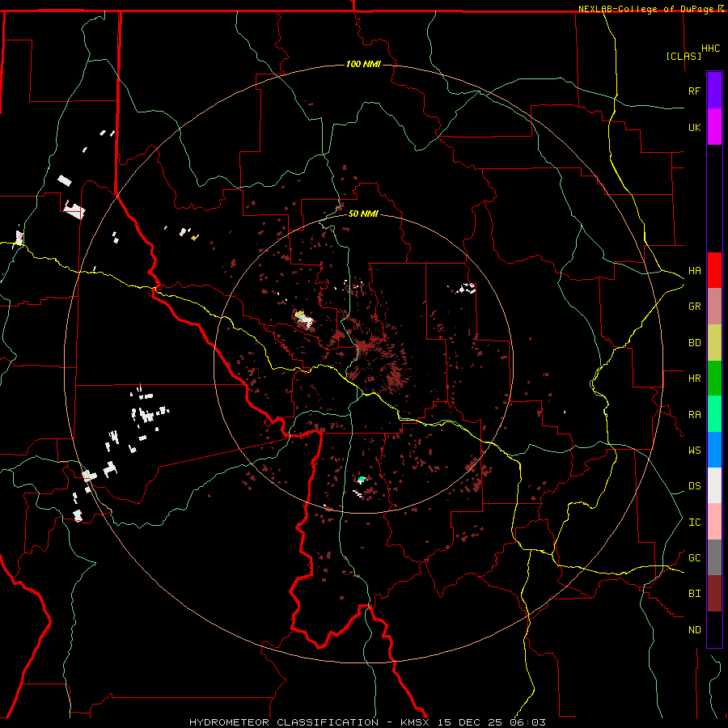Select the yellow BD legend color swatch

(x=714, y=342)
